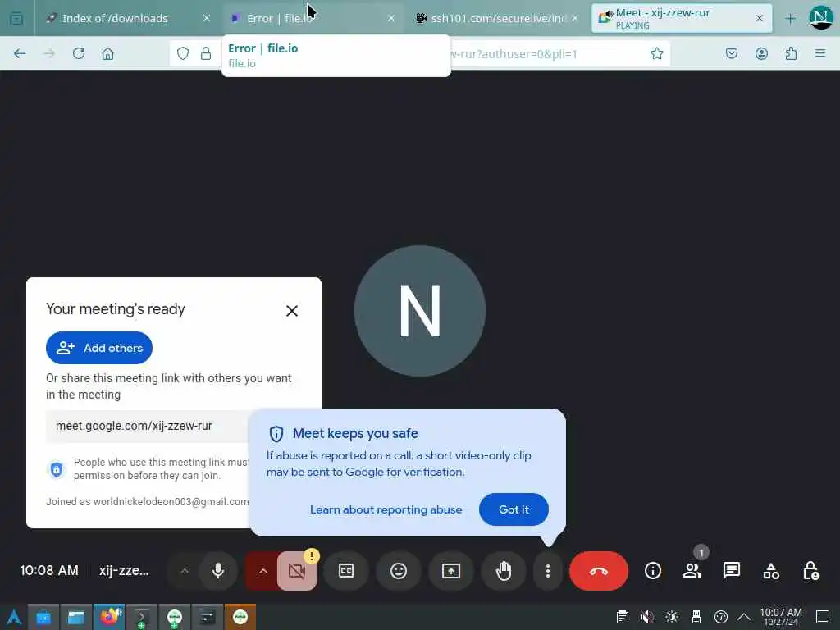Click the tracking protection shield icon
840x630 pixels.
click(x=183, y=53)
